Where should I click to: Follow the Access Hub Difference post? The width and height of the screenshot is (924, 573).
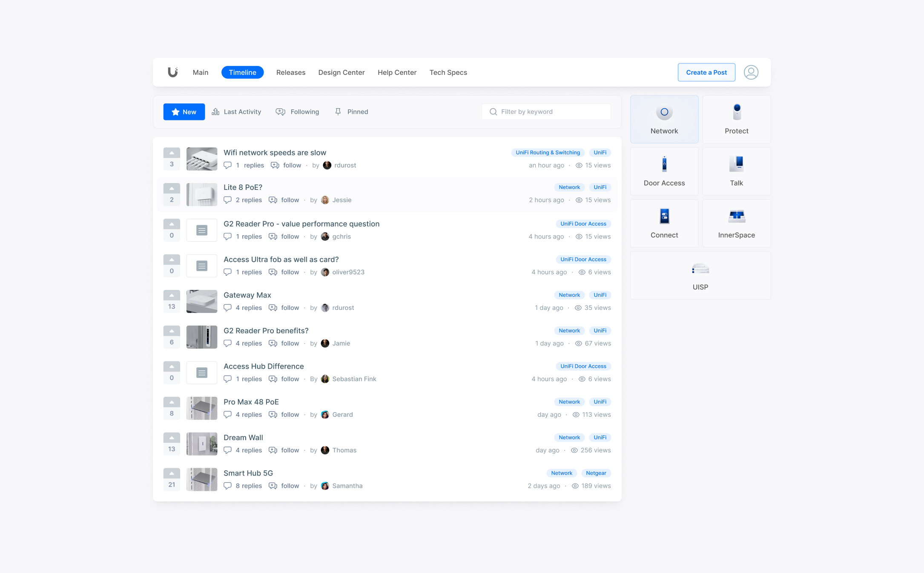(x=284, y=379)
